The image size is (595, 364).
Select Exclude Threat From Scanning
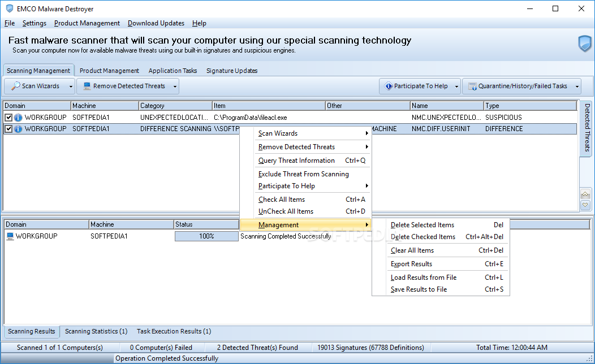[x=305, y=174]
